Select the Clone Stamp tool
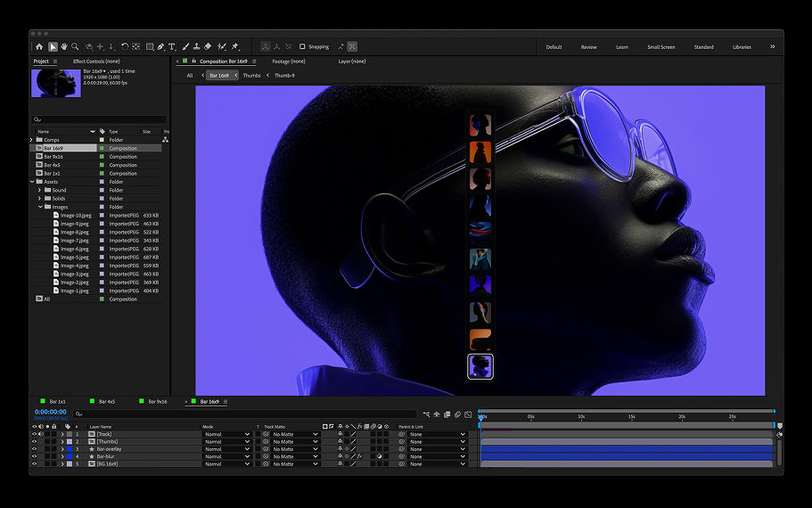Image resolution: width=812 pixels, height=508 pixels. [197, 46]
